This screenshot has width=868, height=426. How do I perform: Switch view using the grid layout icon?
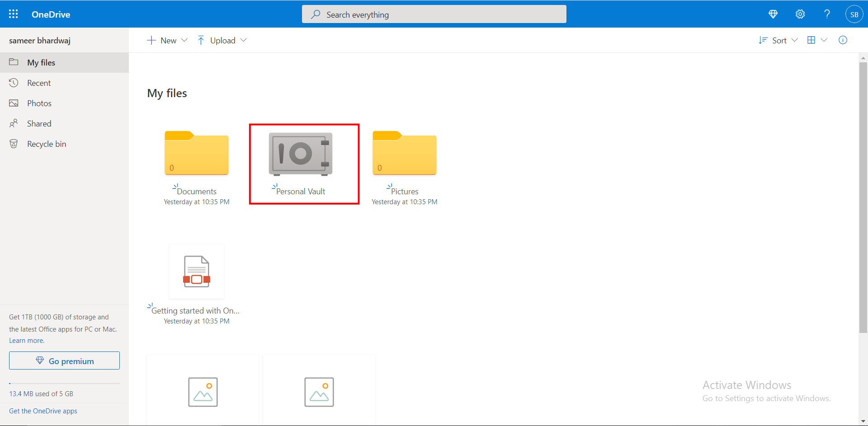coord(811,40)
